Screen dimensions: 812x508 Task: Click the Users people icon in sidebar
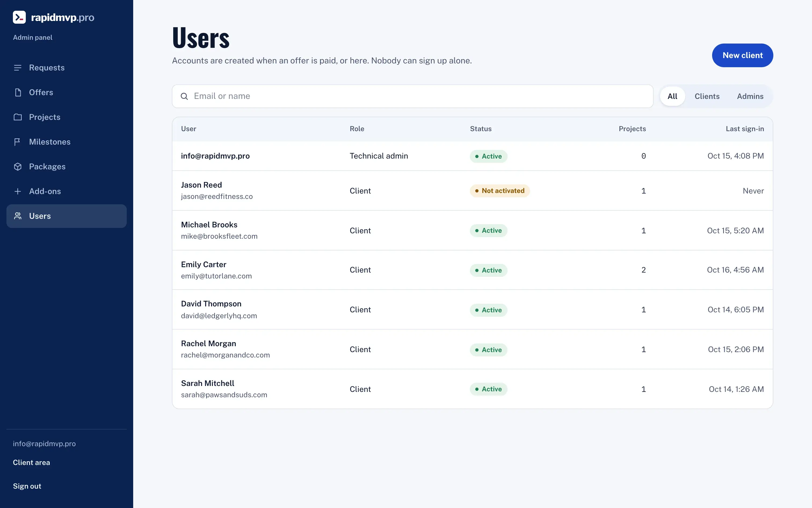[18, 216]
